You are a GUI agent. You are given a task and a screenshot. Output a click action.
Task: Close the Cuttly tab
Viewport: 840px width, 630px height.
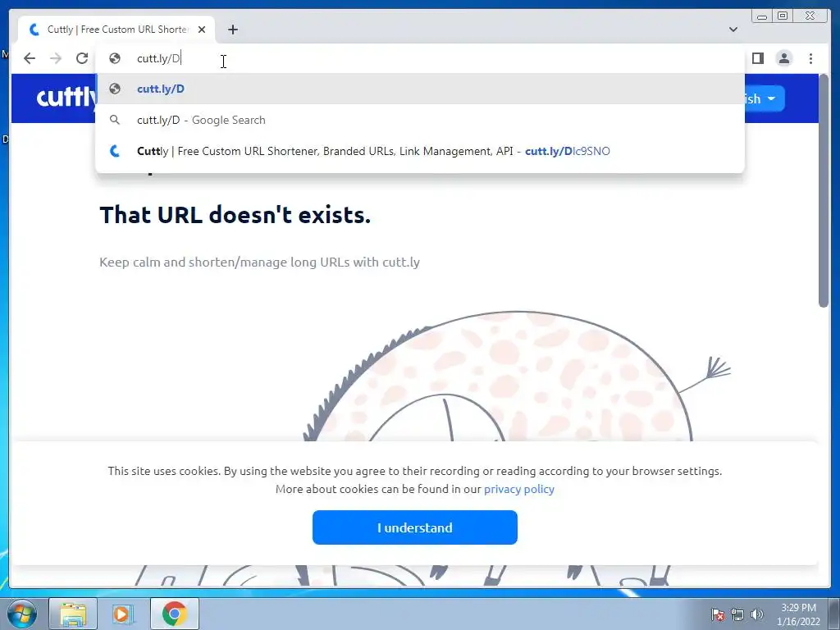point(202,30)
